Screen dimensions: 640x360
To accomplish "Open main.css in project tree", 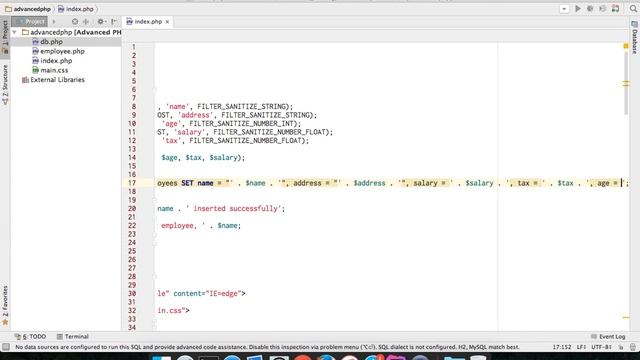I will tap(54, 70).
